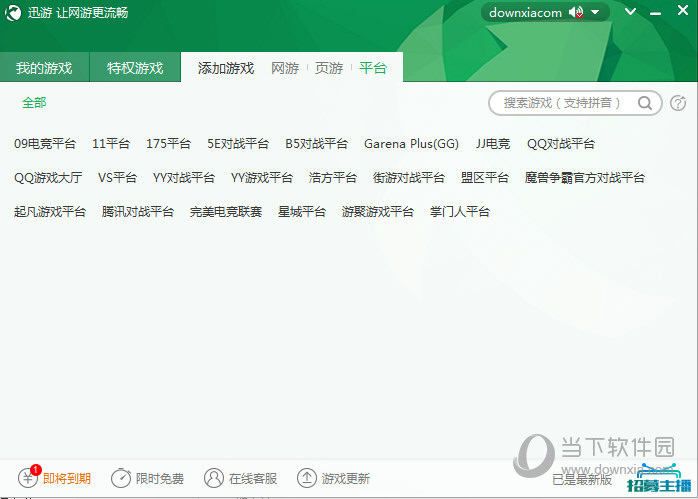This screenshot has width=698, height=499.
Task: Add the 5E对战平台 platform
Action: click(x=238, y=144)
